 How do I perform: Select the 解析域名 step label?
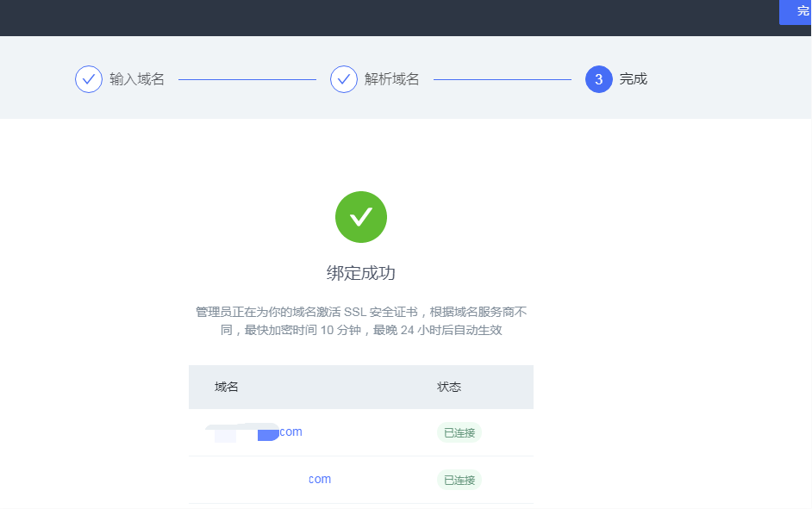click(392, 79)
